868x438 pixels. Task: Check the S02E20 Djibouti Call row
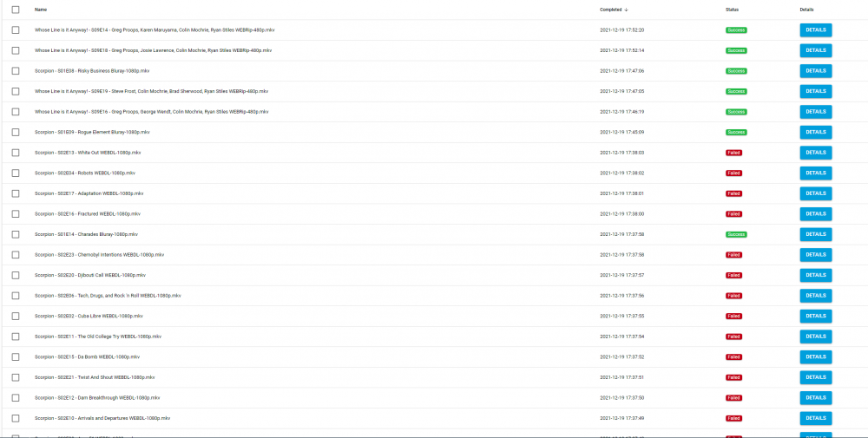tap(15, 276)
